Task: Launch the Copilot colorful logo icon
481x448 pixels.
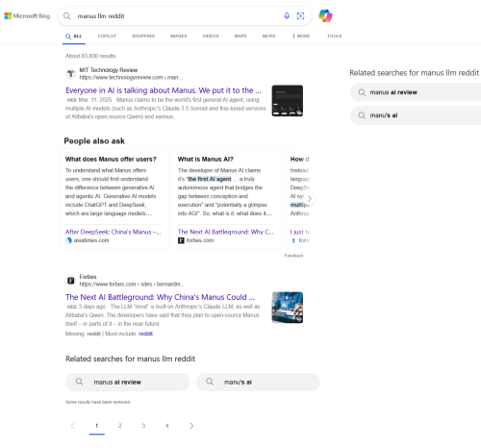Action: (x=325, y=15)
